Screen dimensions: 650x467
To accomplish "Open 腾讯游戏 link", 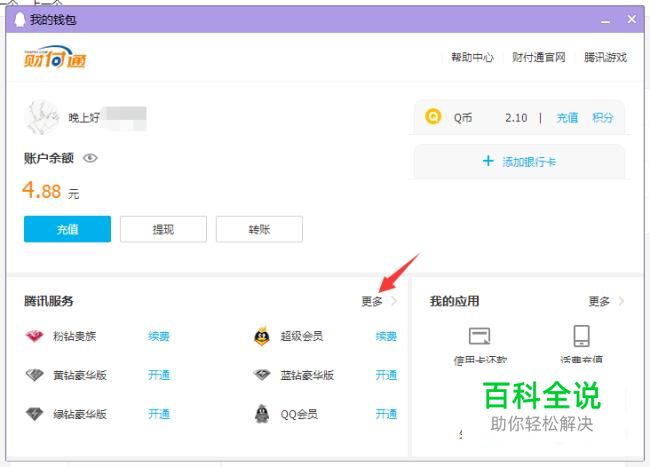I will coord(605,57).
